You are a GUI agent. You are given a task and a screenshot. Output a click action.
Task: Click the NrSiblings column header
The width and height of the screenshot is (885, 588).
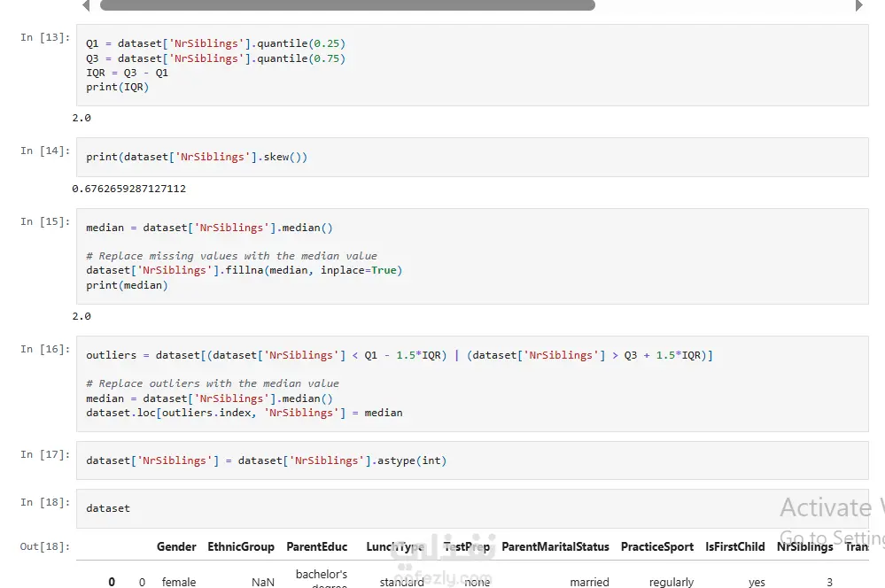(x=805, y=546)
